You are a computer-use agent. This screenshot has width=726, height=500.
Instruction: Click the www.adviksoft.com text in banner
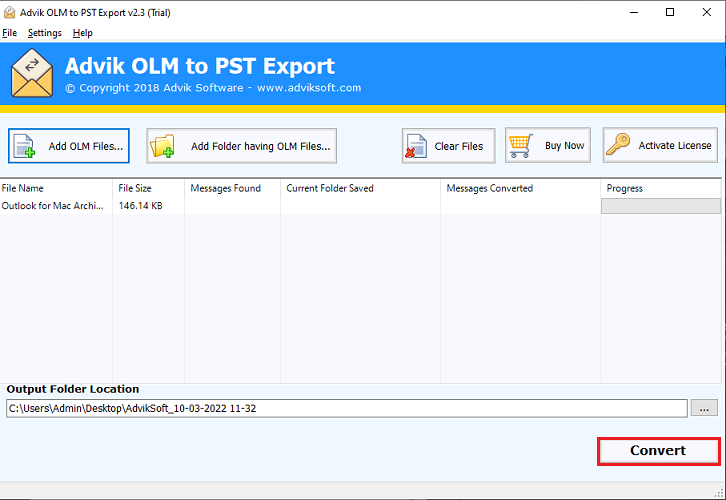point(309,88)
